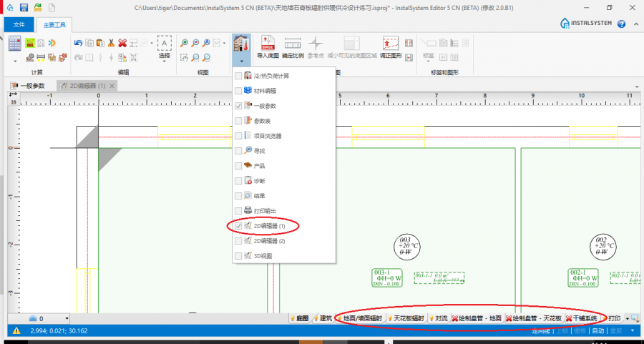The width and height of the screenshot is (644, 344).
Task: Enable the 3D视图 checkbox
Action: click(x=239, y=256)
